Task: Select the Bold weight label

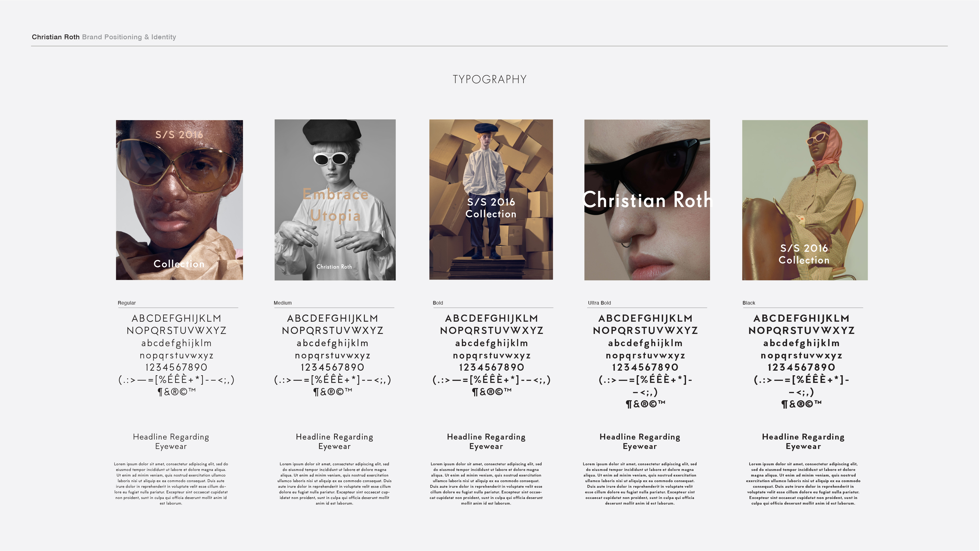Action: 438,303
